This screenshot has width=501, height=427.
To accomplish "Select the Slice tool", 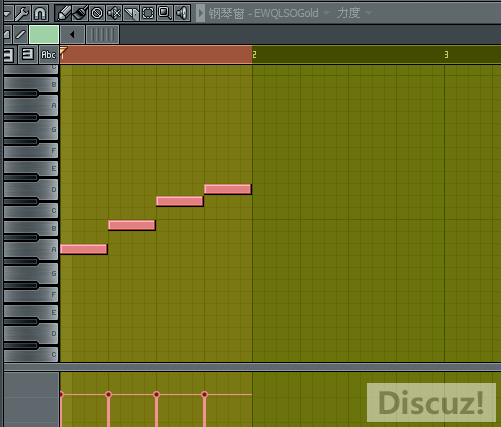I will pos(131,13).
